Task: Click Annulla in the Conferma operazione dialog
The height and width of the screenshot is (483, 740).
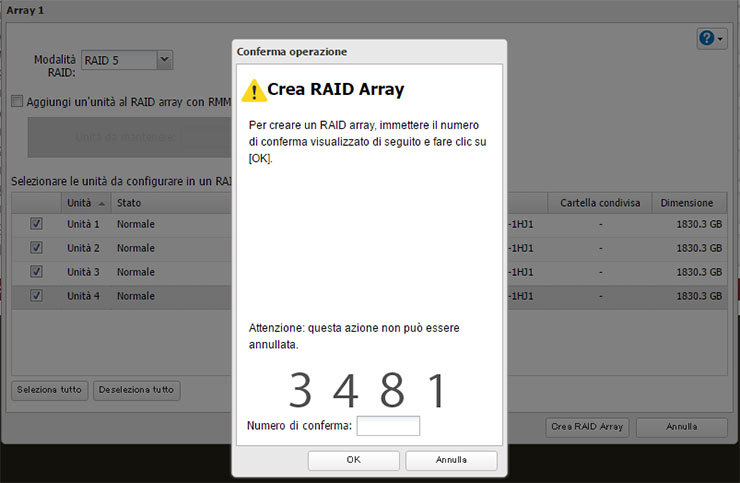Action: point(451,460)
